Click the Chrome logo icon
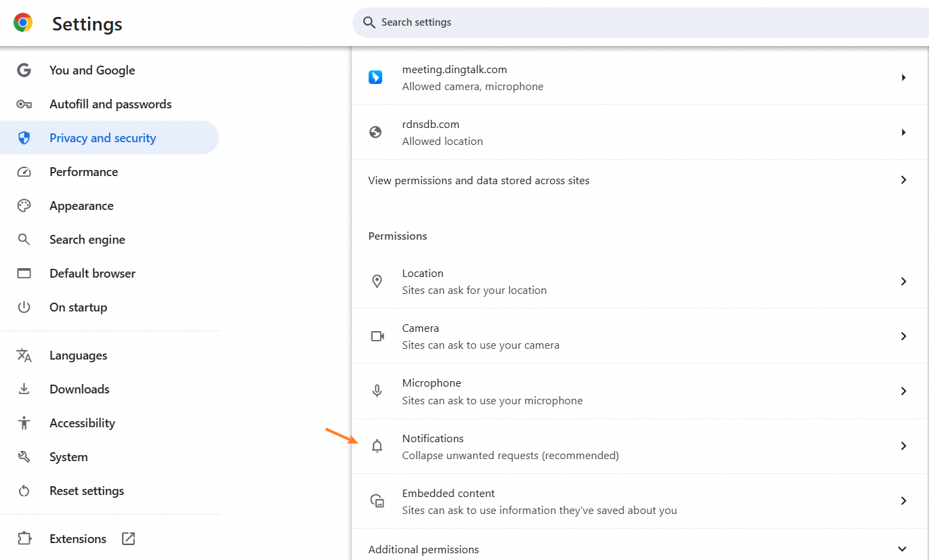929x560 pixels. [x=23, y=23]
